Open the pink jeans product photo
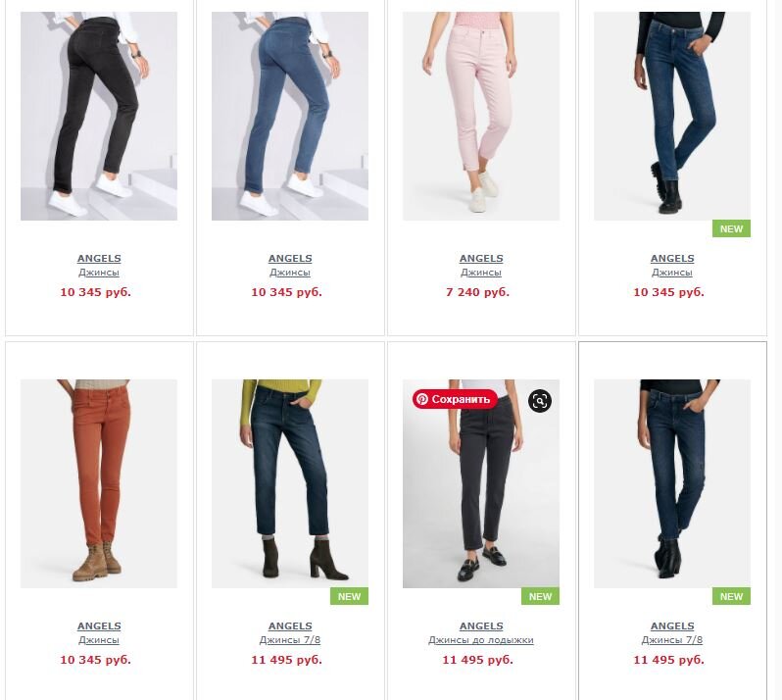The height and width of the screenshot is (700, 782). pos(481,116)
